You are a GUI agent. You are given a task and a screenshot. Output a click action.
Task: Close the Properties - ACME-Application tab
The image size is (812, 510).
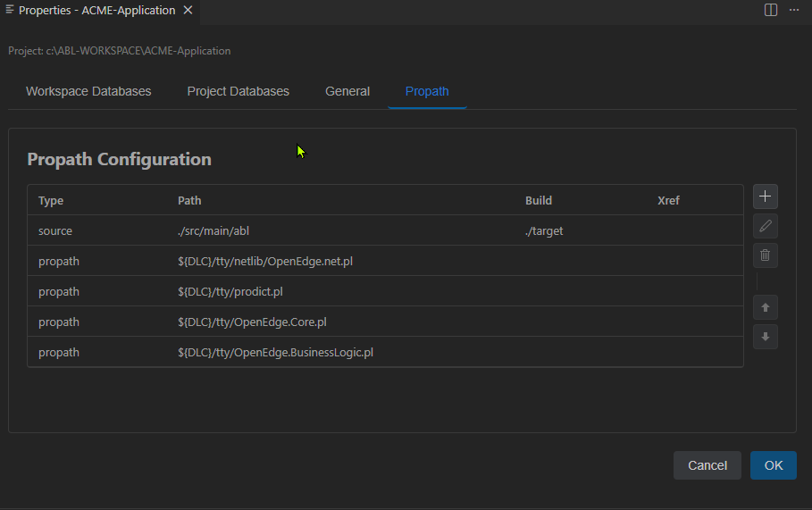[x=188, y=10]
